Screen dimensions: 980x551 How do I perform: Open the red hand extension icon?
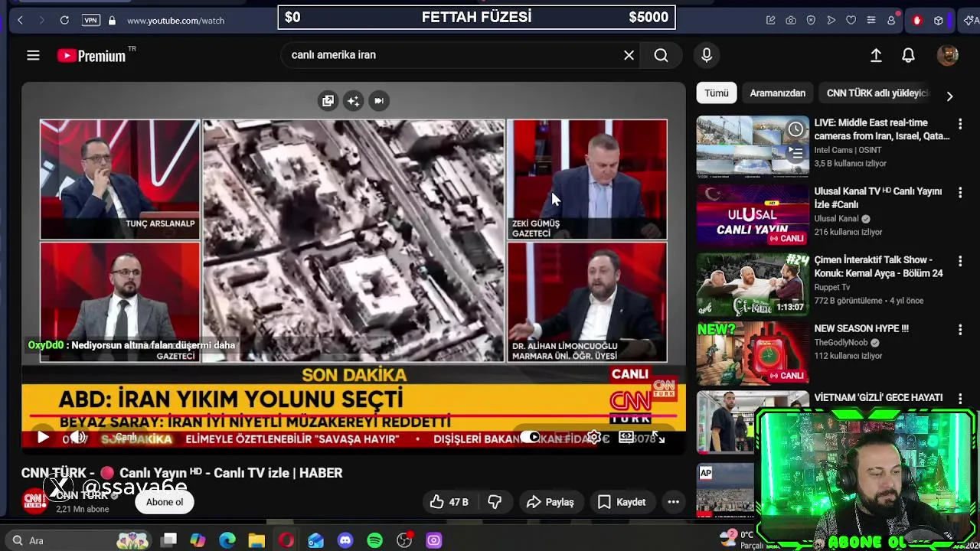[916, 21]
